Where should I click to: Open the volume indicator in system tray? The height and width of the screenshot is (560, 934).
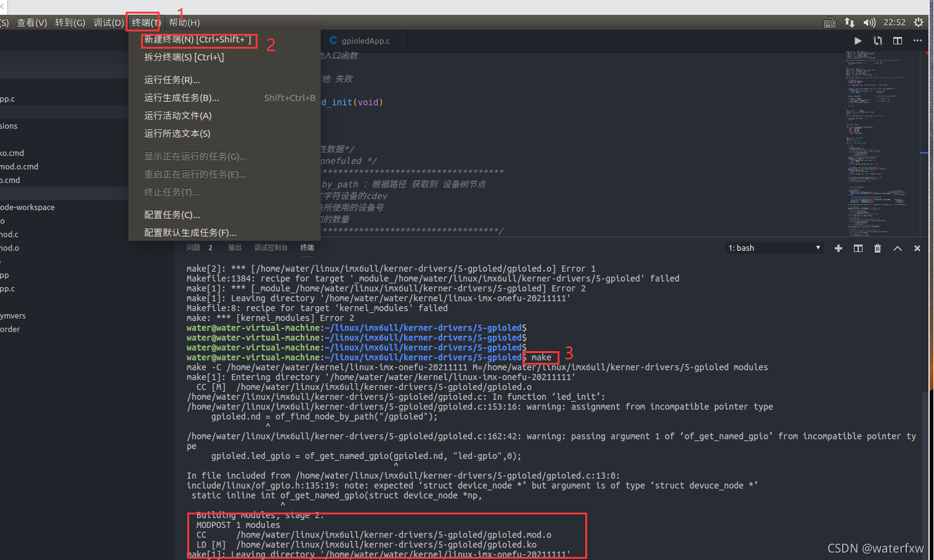point(869,22)
